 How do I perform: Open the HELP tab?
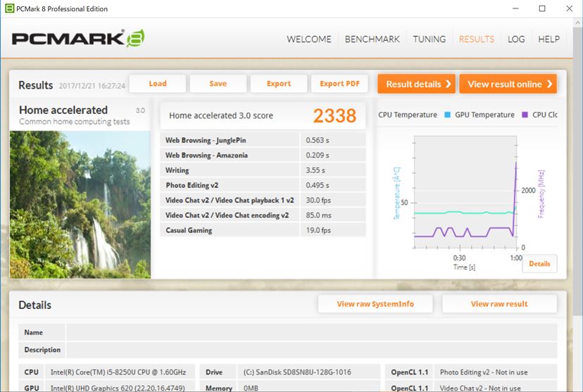(x=548, y=39)
